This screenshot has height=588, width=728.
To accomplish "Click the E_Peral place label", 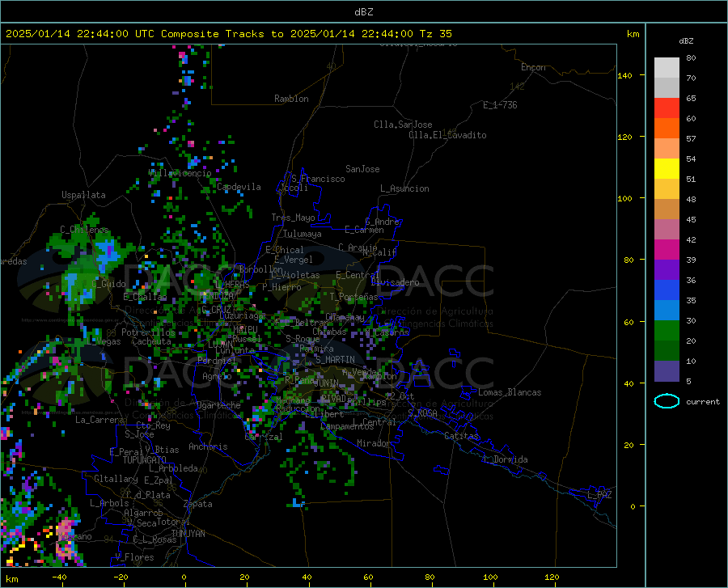I will pyautogui.click(x=126, y=451).
